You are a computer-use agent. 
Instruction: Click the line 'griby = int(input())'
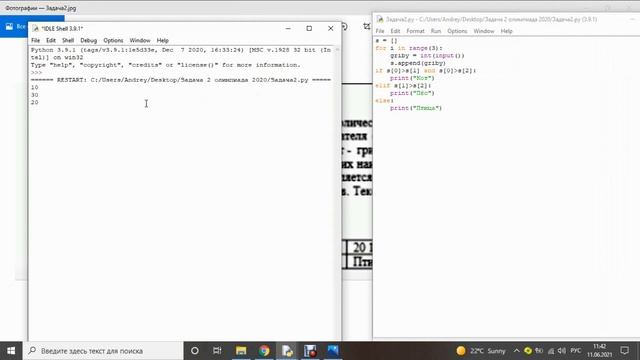tap(427, 56)
